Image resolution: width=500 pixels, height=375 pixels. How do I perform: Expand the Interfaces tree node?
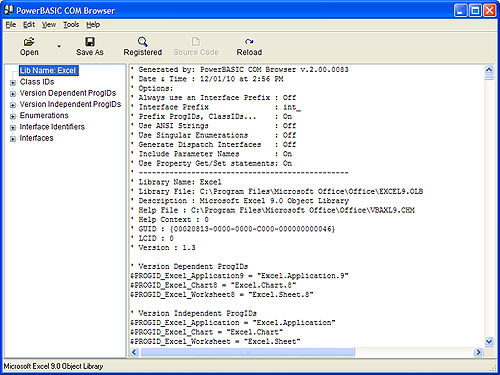coord(13,139)
